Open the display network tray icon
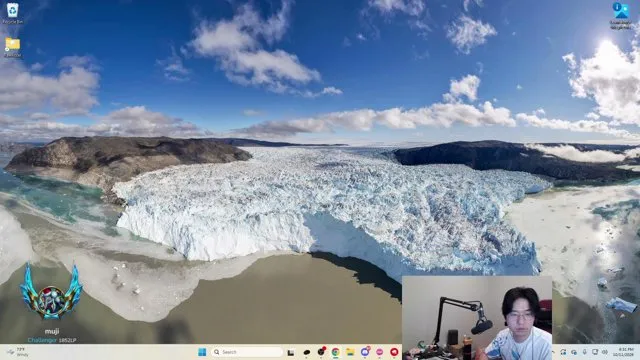 [595, 352]
